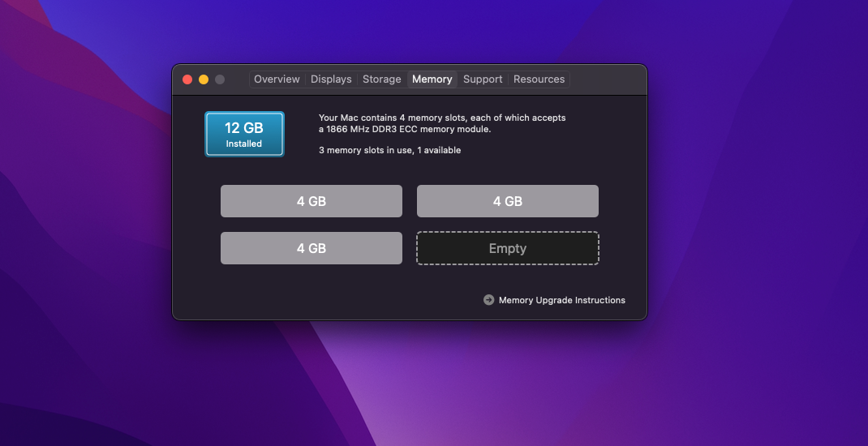Go to the Storage tab
Viewport: 868px width, 446px height.
381,79
